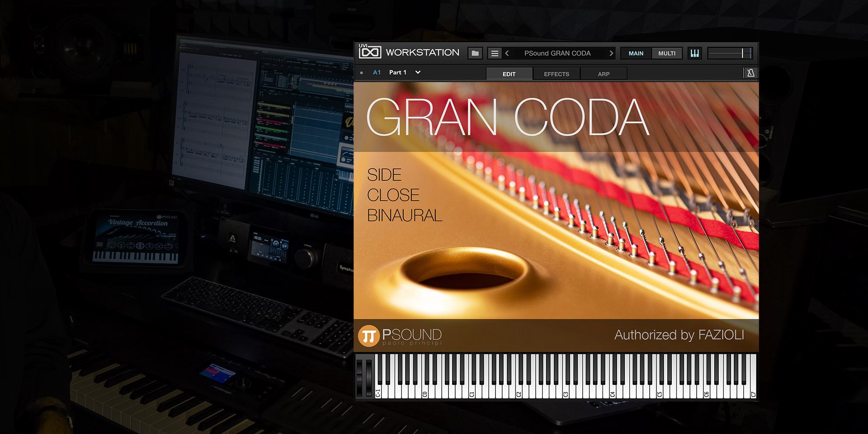The height and width of the screenshot is (434, 868).
Task: Click the PSOUND paolo principi wordmark
Action: point(412,336)
